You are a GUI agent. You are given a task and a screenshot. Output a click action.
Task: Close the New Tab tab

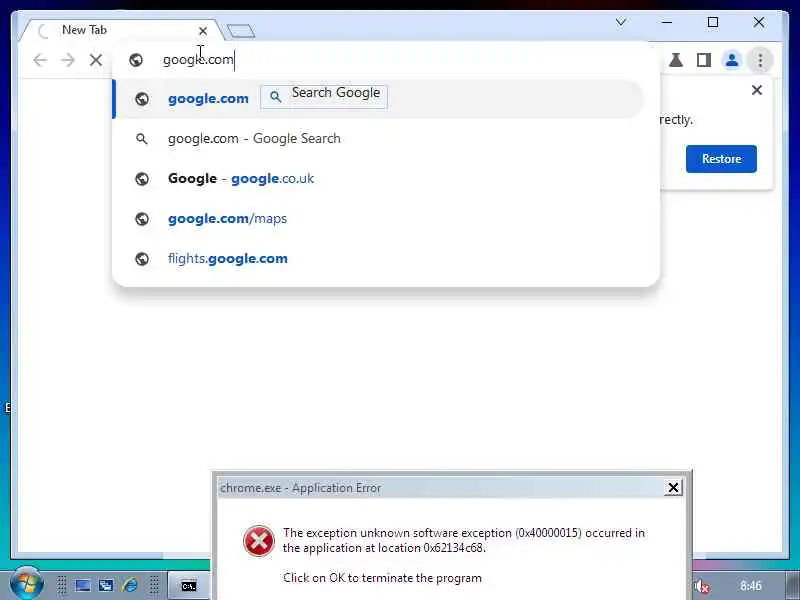tap(203, 31)
